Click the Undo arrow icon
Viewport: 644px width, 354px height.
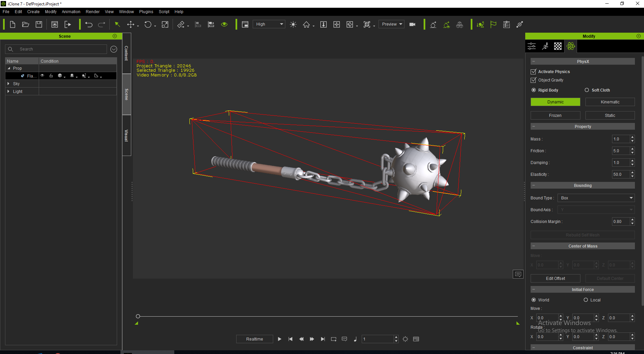[x=89, y=24]
